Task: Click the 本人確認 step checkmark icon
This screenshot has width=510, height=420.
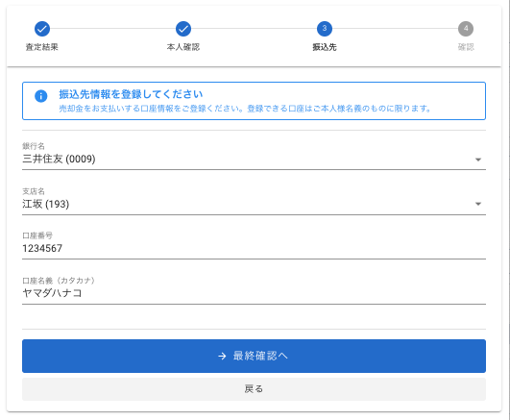Action: coord(183,29)
